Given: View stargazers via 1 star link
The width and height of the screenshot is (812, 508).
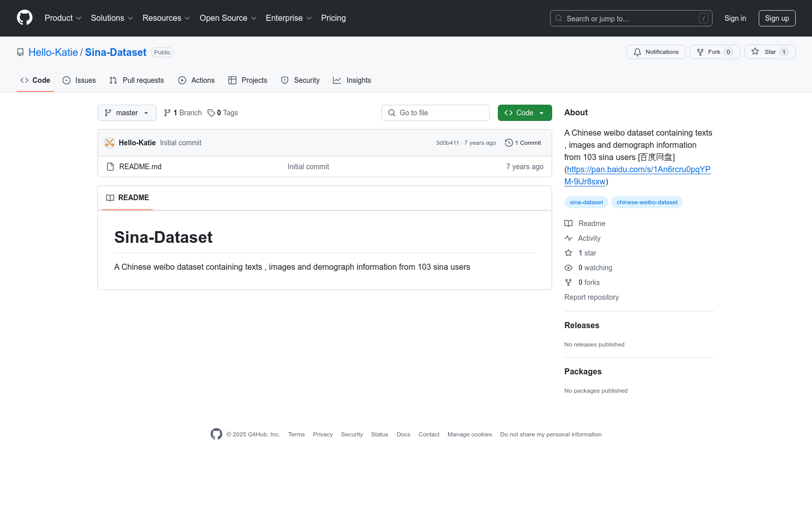Looking at the screenshot, I should pyautogui.click(x=581, y=253).
